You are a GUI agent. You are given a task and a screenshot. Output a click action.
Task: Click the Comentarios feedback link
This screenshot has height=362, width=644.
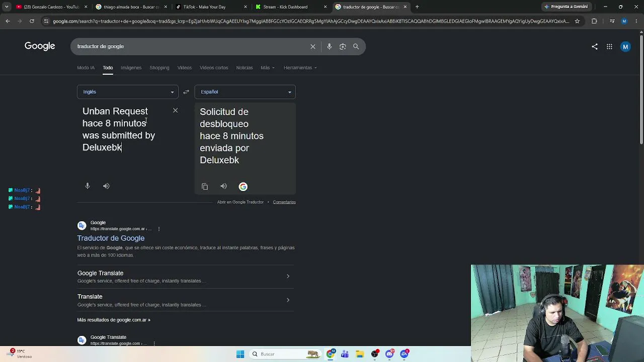284,202
